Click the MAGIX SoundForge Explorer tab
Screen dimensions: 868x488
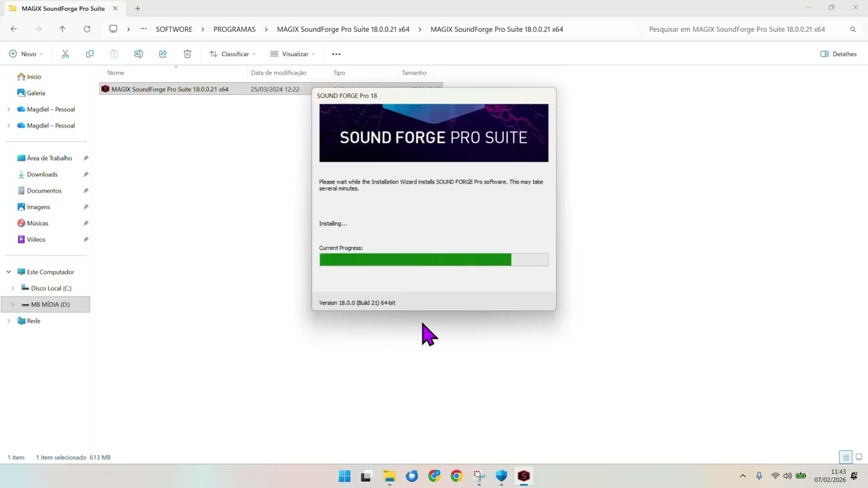click(x=63, y=9)
